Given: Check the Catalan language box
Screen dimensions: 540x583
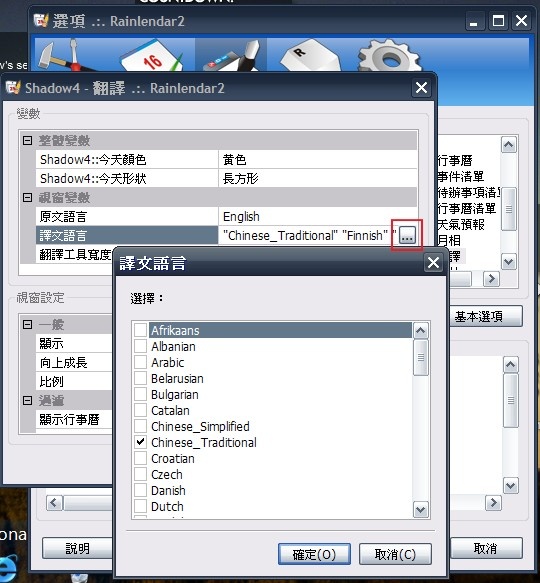Looking at the screenshot, I should pyautogui.click(x=140, y=410).
